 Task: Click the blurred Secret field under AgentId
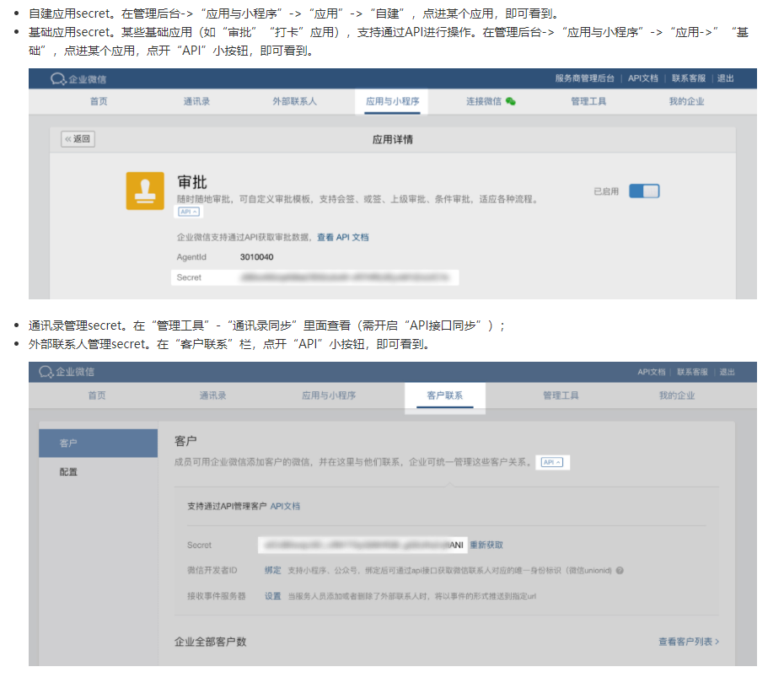(315, 277)
